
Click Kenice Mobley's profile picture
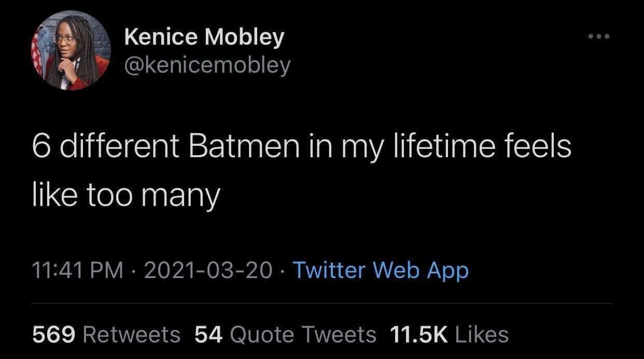[71, 50]
